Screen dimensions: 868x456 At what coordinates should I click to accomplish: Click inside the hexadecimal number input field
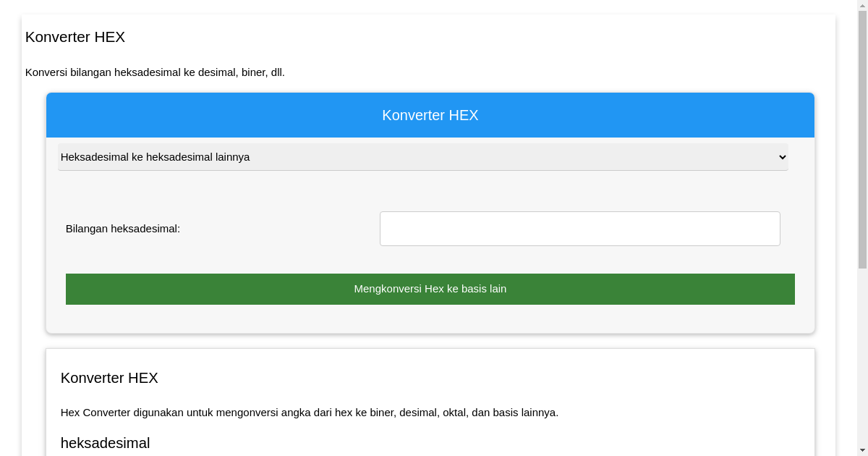click(x=579, y=228)
